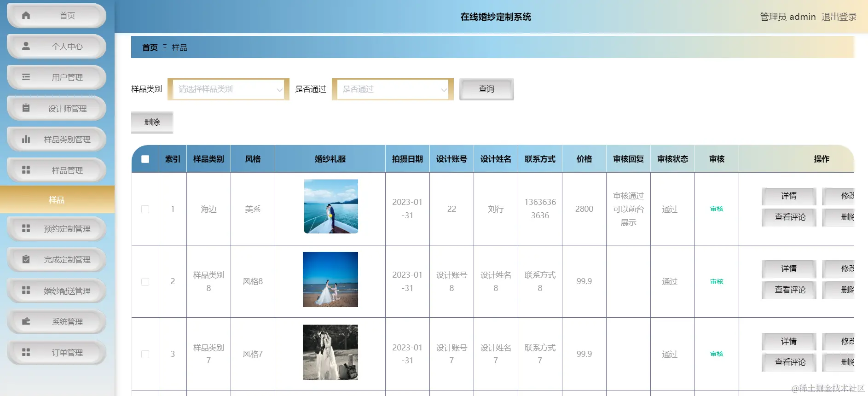This screenshot has width=868, height=396.
Task: Click the 拍摄日期 column header
Action: [x=407, y=159]
